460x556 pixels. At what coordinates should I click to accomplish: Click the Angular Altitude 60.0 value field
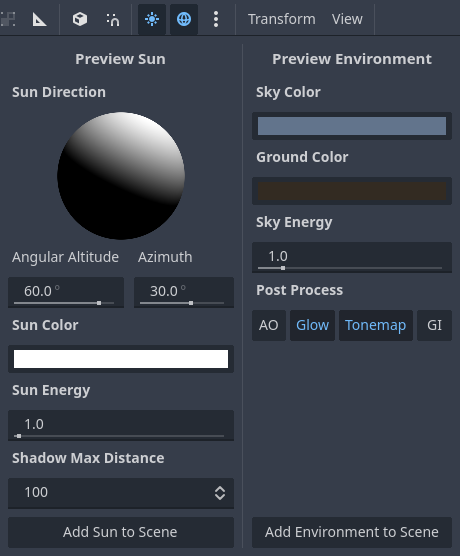tap(66, 292)
